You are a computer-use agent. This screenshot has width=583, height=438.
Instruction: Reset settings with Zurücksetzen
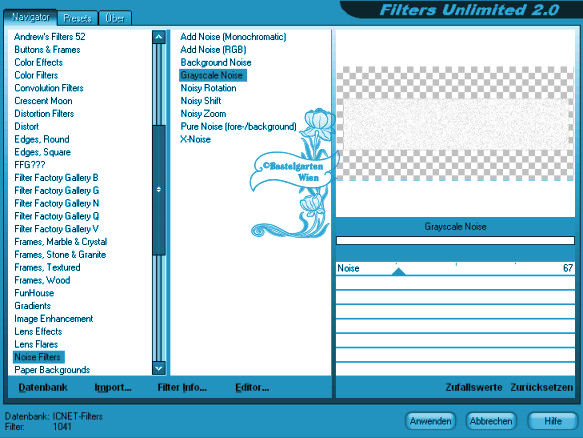(x=541, y=387)
